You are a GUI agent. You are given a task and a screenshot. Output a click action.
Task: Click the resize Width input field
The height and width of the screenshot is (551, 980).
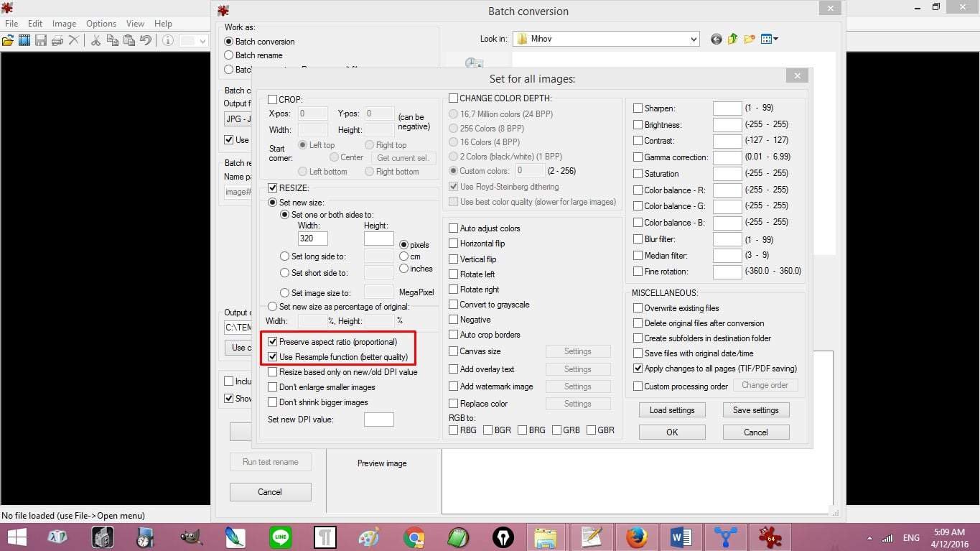coord(312,239)
